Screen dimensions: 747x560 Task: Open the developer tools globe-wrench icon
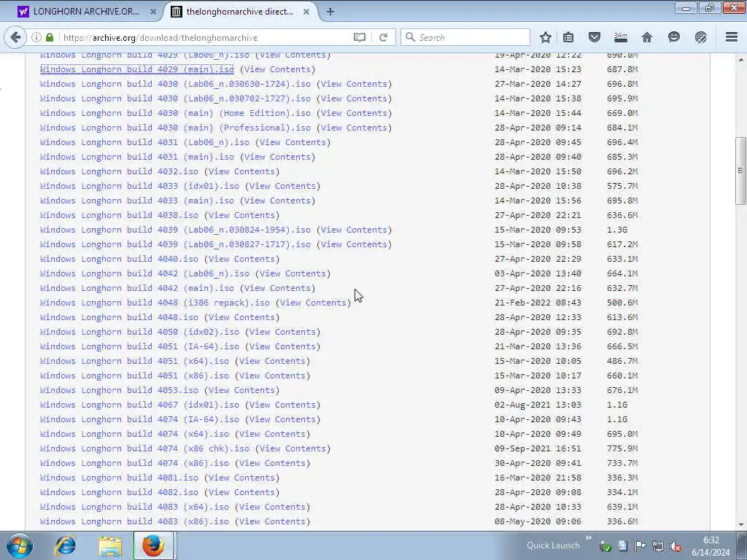pos(700,37)
